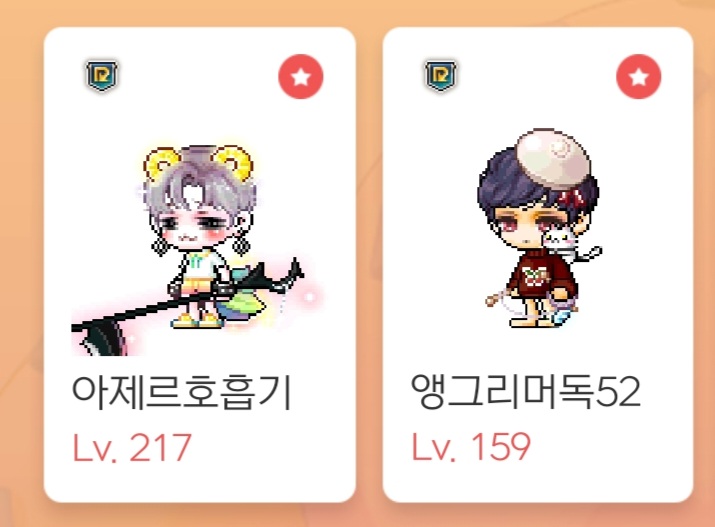Viewport: 715px width, 527px height.
Task: Click the Lv. 159 level text
Action: pos(471,447)
